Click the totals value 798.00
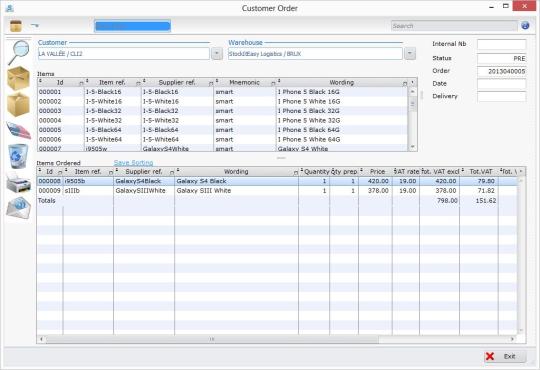The width and height of the screenshot is (540, 370). click(447, 201)
